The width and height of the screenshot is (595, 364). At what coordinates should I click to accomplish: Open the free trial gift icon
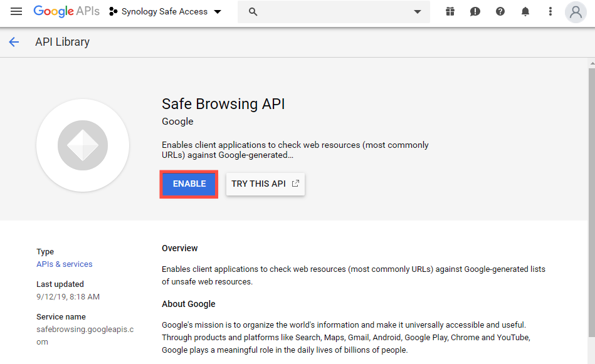point(450,11)
